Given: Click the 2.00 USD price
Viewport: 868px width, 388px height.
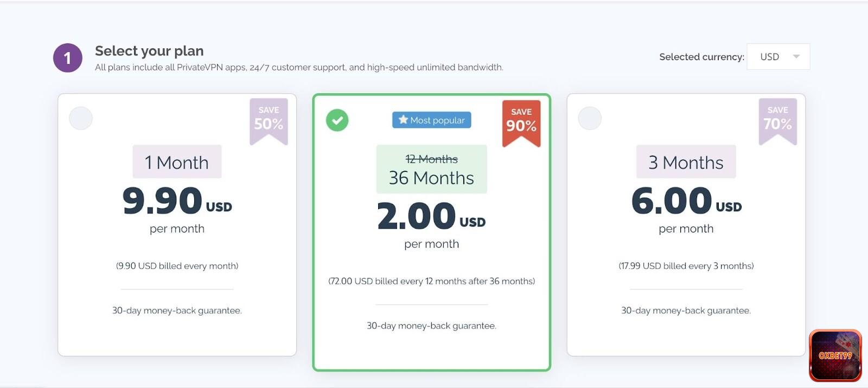Looking at the screenshot, I should point(431,216).
